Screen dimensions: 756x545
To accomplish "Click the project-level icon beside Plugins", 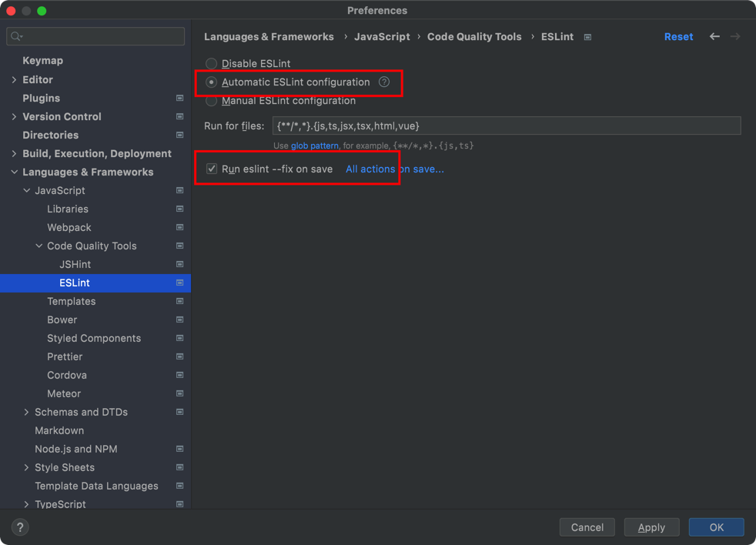I will click(180, 98).
